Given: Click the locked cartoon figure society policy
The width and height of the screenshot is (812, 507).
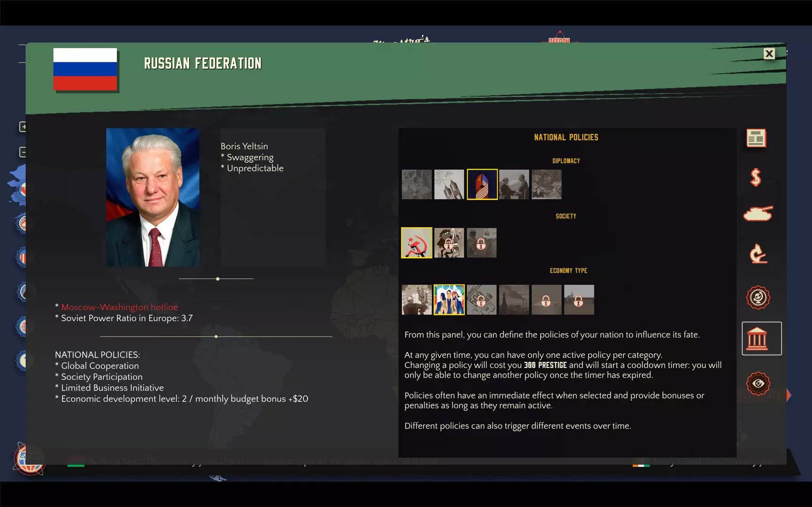Looking at the screenshot, I should pyautogui.click(x=449, y=243).
